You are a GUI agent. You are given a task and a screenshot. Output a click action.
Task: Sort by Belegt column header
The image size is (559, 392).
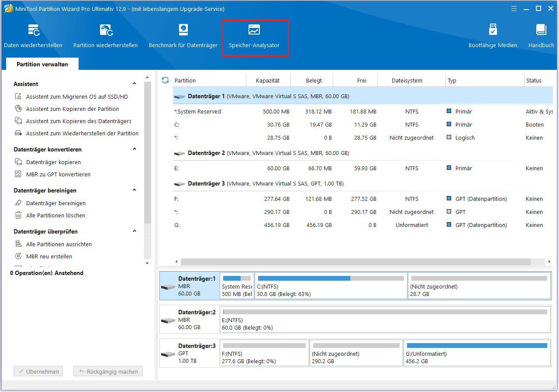[312, 80]
